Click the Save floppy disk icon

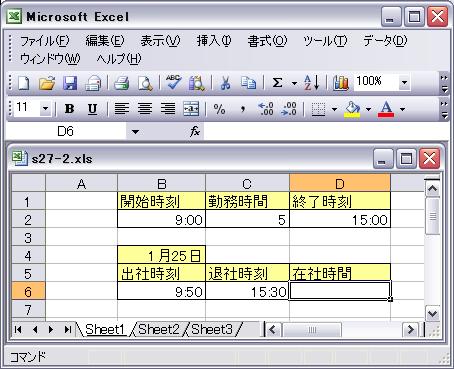70,83
